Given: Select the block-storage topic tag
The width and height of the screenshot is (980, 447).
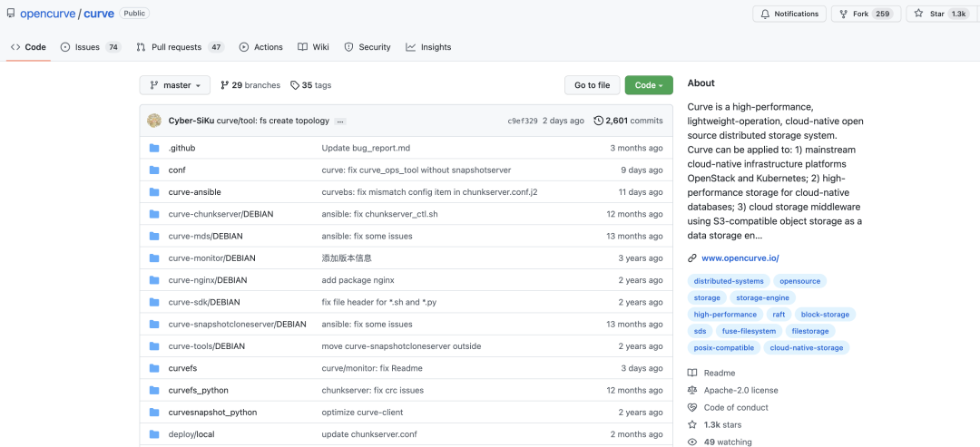Looking at the screenshot, I should pos(826,315).
